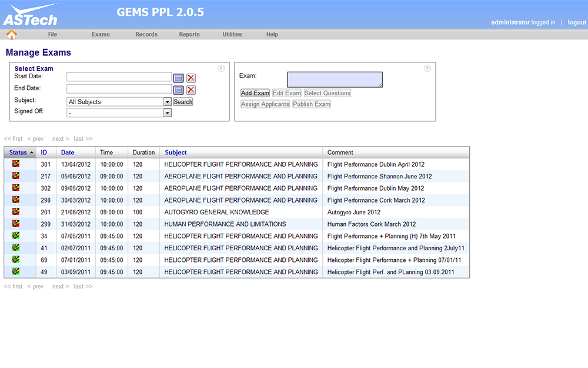Click the orange Home icon
This screenshot has width=588, height=368.
click(12, 34)
